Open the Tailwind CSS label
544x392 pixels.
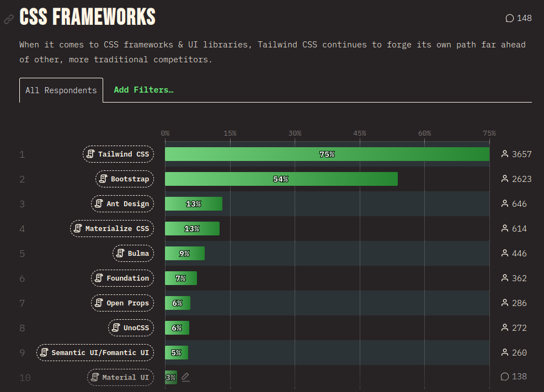click(118, 154)
